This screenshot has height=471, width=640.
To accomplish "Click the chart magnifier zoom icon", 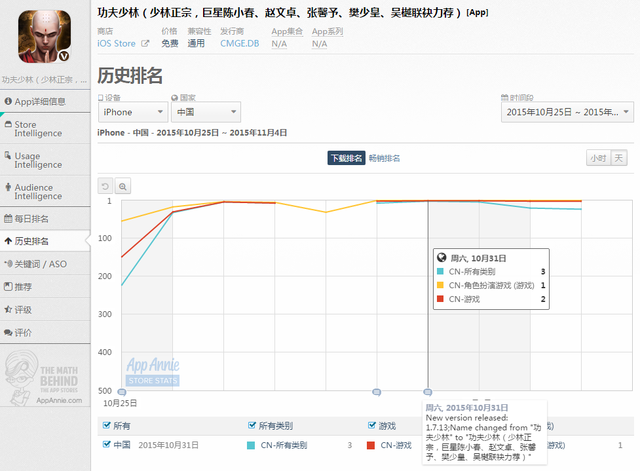I will click(x=122, y=187).
